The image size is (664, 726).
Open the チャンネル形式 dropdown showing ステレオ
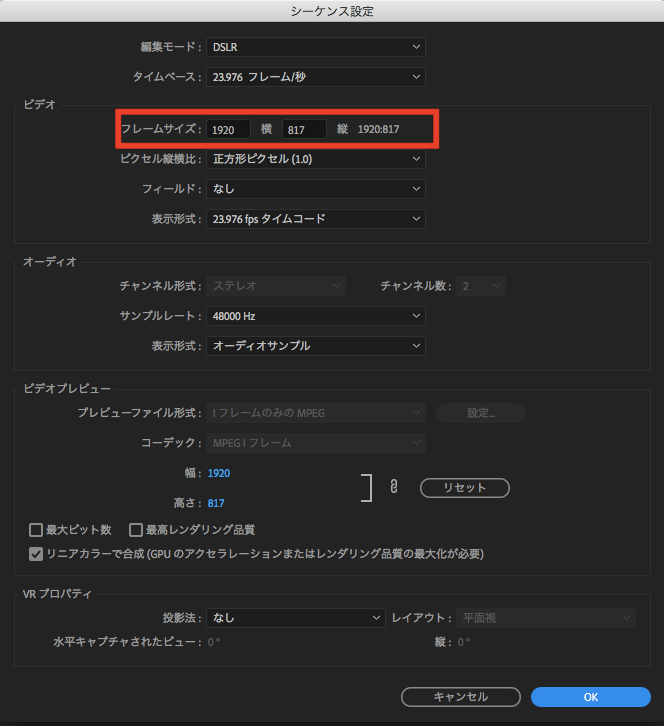pyautogui.click(x=276, y=286)
